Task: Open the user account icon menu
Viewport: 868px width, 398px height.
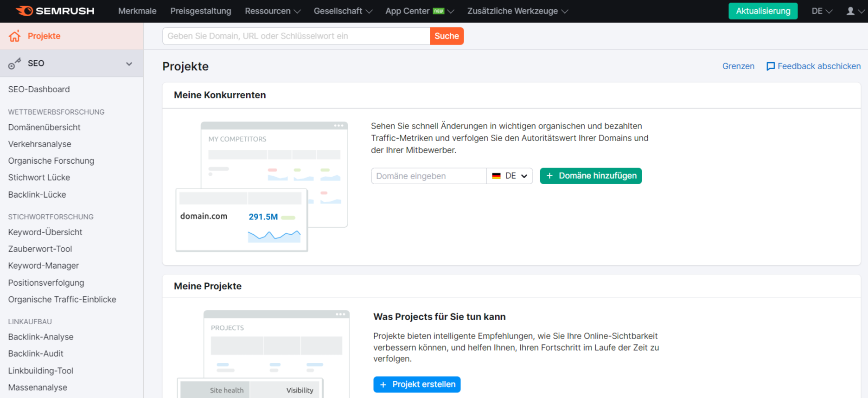Action: pyautogui.click(x=855, y=11)
